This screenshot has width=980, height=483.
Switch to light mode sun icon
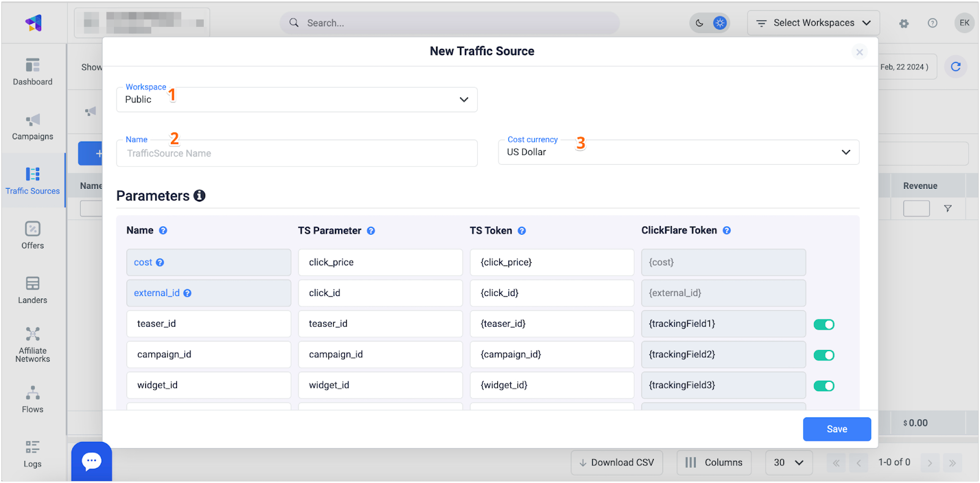(720, 23)
